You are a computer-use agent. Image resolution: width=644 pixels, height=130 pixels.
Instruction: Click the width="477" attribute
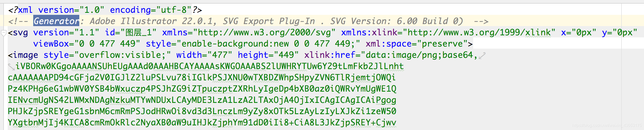[x=204, y=55]
